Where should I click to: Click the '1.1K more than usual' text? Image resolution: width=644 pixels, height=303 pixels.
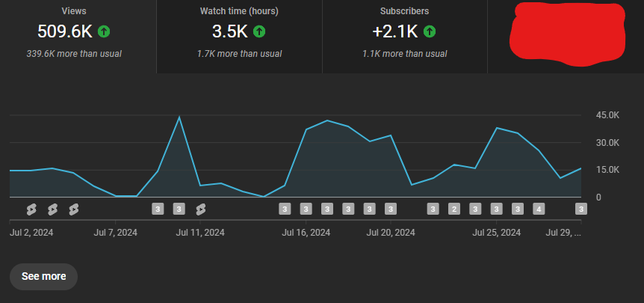(404, 53)
